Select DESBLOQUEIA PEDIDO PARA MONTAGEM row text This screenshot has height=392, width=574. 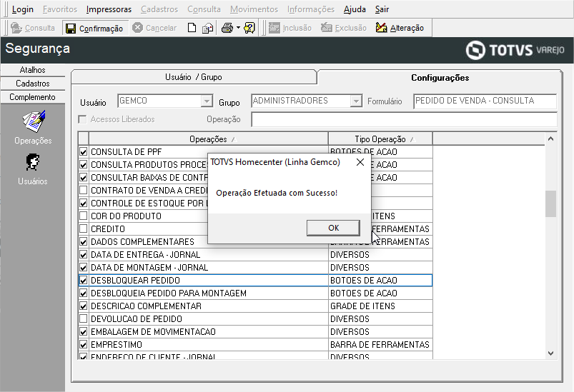tap(169, 293)
